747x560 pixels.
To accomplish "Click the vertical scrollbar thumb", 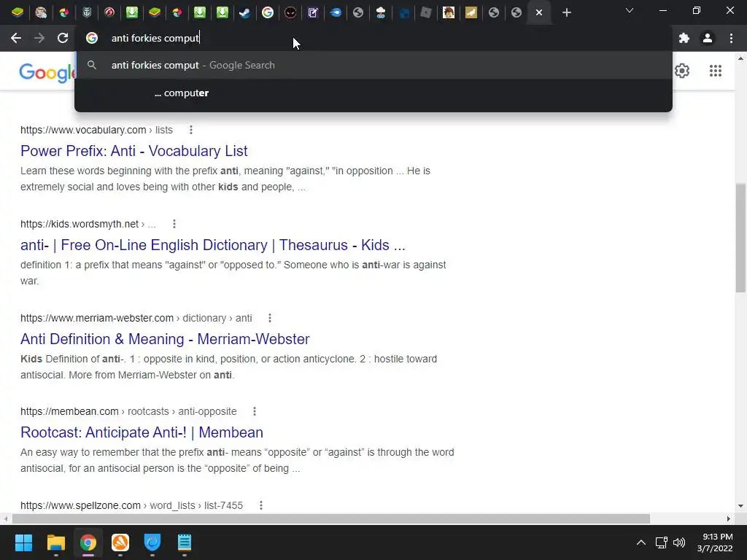I will tap(740, 238).
